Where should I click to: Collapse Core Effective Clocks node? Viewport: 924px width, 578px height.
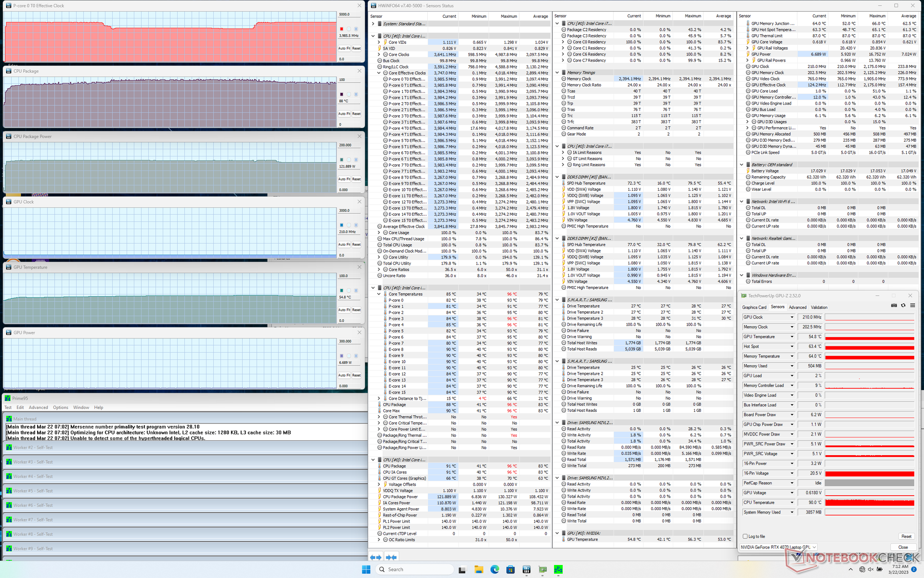click(379, 73)
